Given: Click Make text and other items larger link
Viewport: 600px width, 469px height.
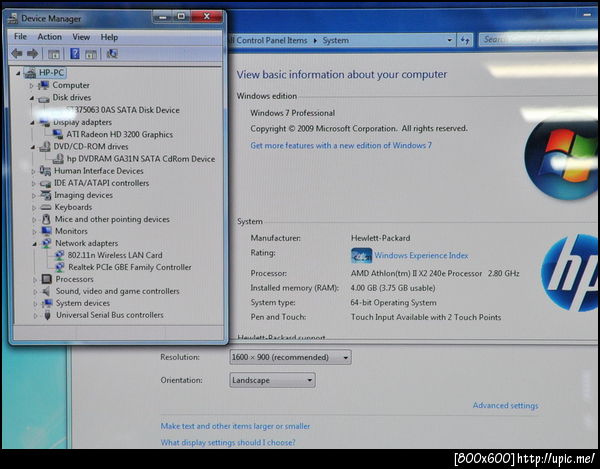Looking at the screenshot, I should coord(235,426).
